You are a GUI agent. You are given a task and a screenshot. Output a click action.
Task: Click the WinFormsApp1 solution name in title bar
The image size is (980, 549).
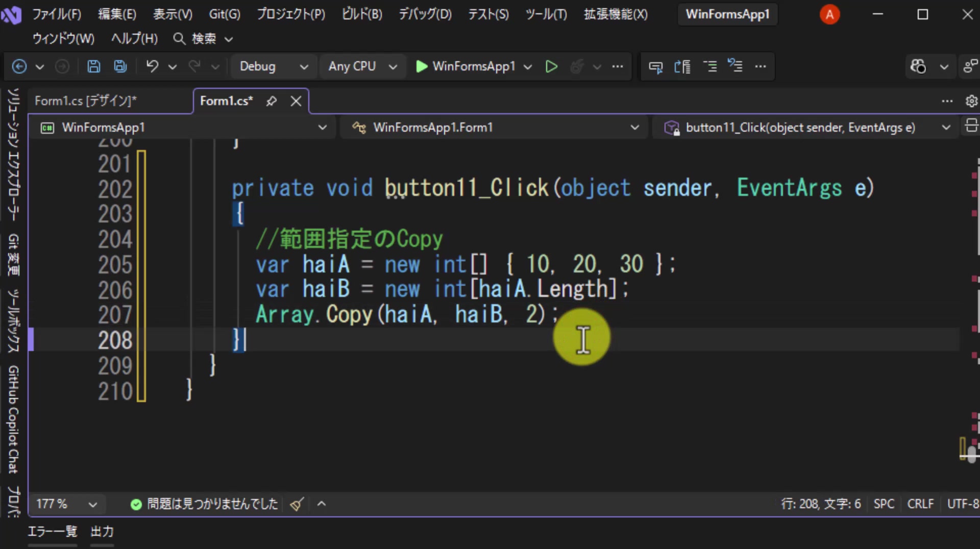click(727, 14)
